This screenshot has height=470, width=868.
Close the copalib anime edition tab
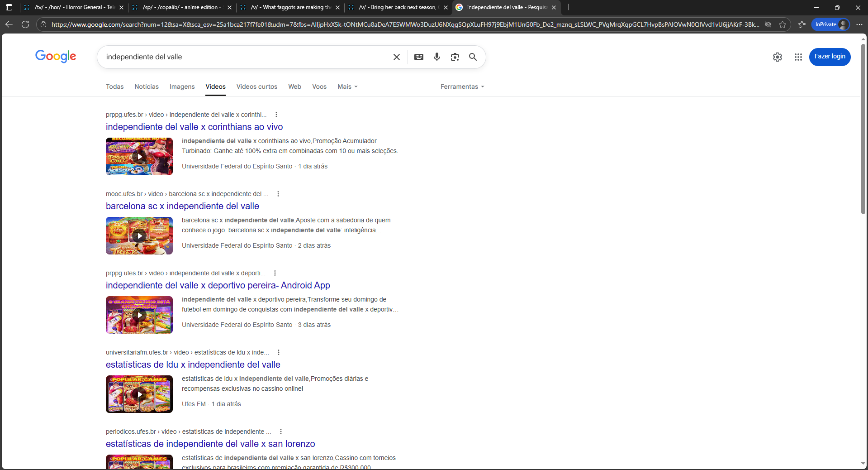229,7
